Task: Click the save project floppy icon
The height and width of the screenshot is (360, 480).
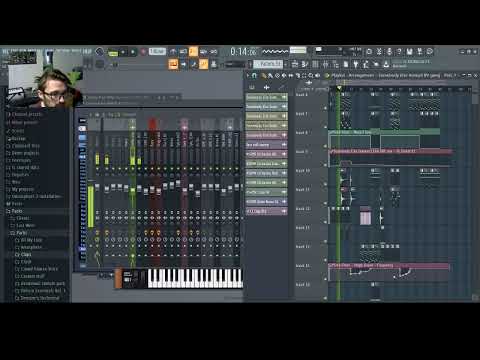Action: 409,51
